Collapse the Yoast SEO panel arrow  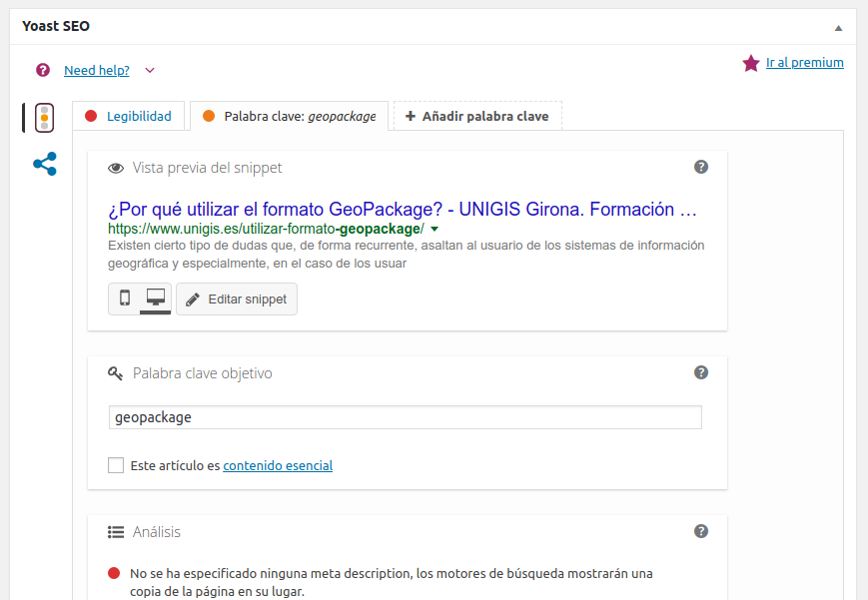838,28
